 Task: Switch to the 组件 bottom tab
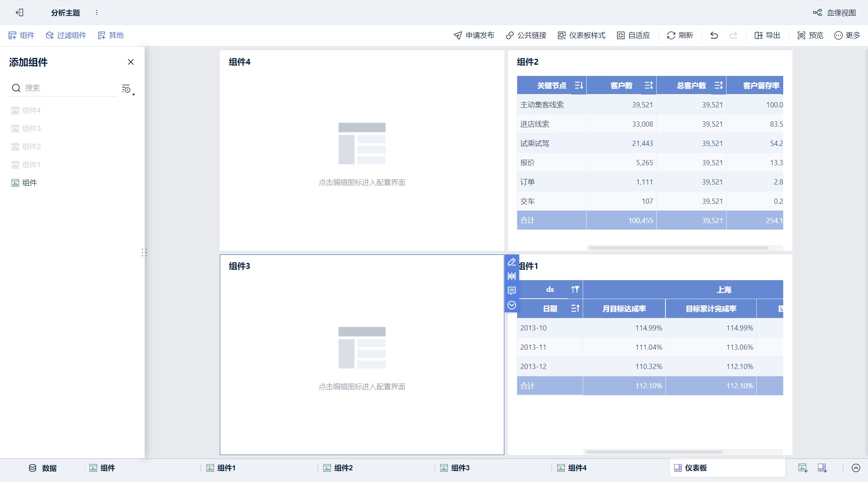coord(102,468)
